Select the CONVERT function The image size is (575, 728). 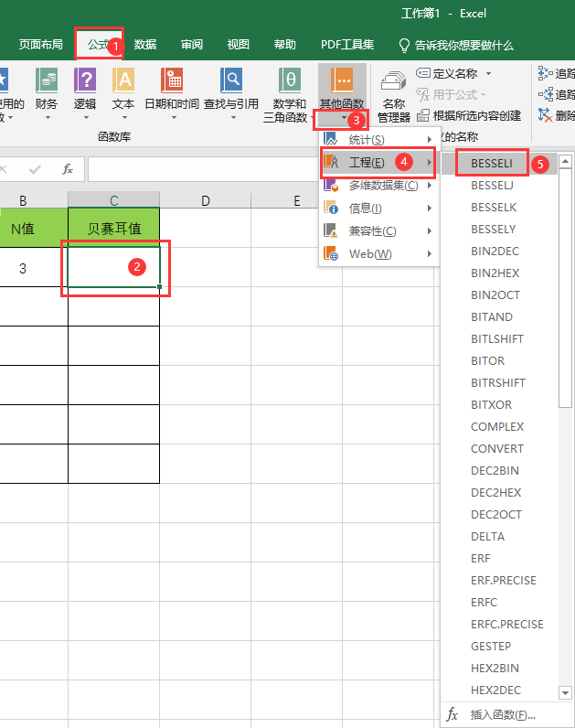[499, 448]
